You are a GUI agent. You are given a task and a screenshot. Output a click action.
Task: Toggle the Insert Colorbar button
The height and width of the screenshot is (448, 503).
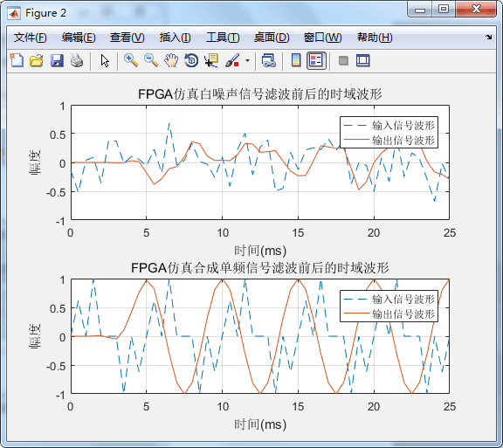pos(296,60)
